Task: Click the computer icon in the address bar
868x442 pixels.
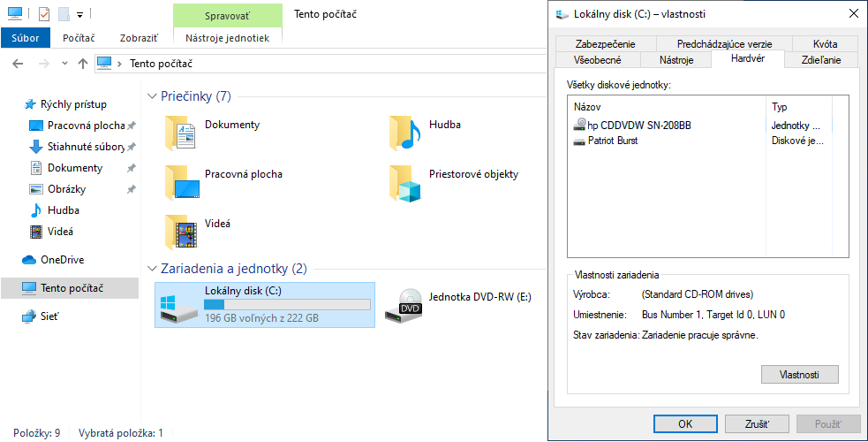Action: 104,63
